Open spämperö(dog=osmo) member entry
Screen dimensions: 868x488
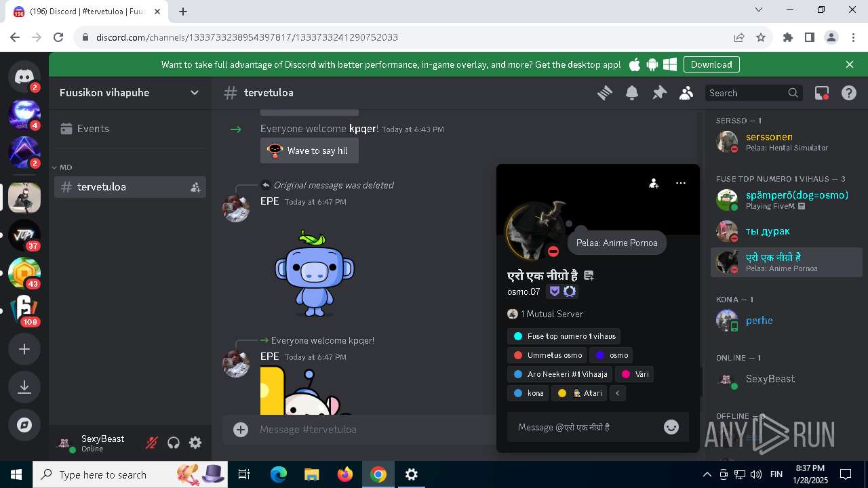pyautogui.click(x=787, y=200)
